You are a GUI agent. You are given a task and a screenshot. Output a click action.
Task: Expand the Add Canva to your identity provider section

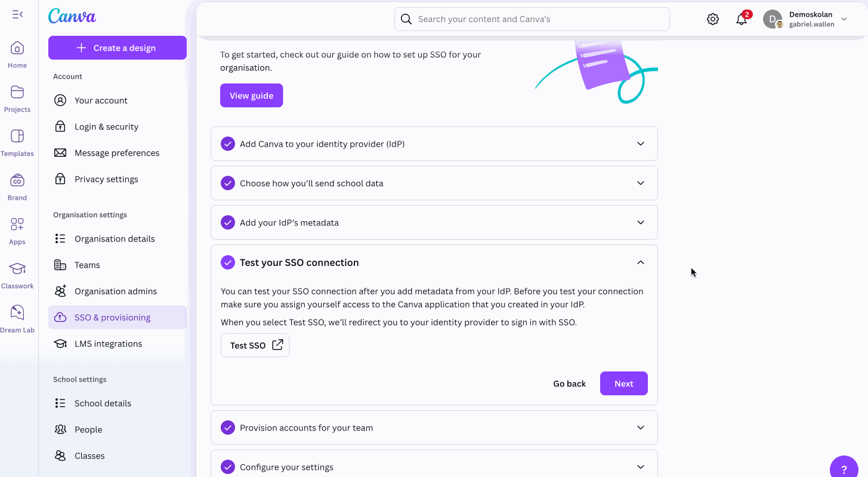tap(641, 144)
